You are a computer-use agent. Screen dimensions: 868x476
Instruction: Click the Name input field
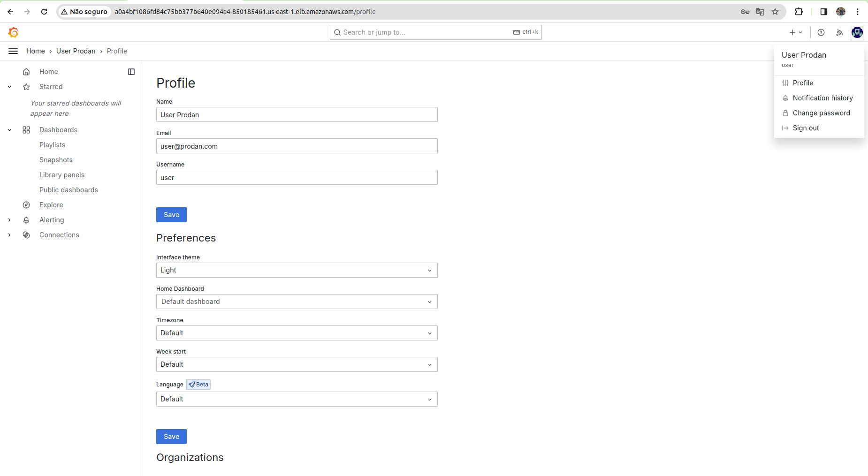(x=297, y=114)
